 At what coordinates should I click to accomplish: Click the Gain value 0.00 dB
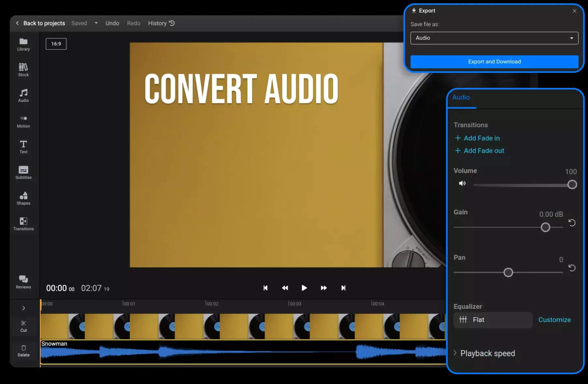click(551, 214)
